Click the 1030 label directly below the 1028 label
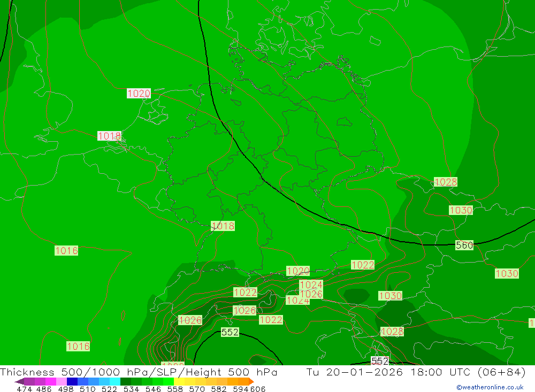This screenshot has width=535, height=392. (461, 210)
